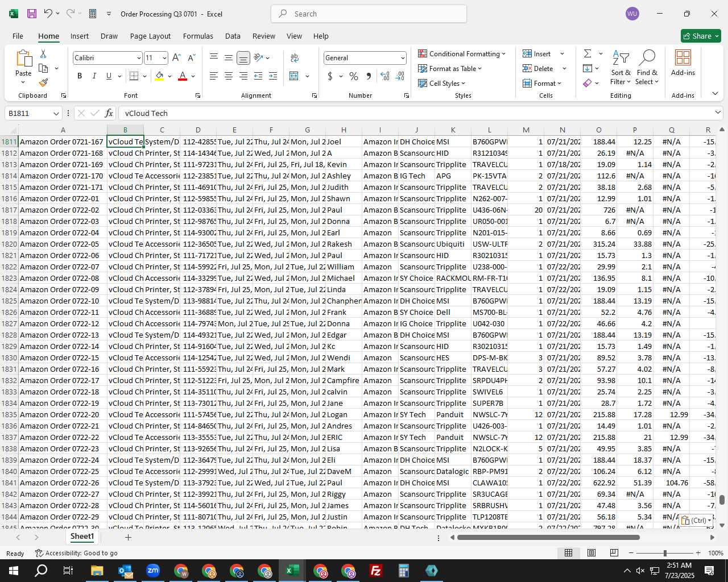Click the Find & Select button
The width and height of the screenshot is (728, 582).
pos(647,67)
